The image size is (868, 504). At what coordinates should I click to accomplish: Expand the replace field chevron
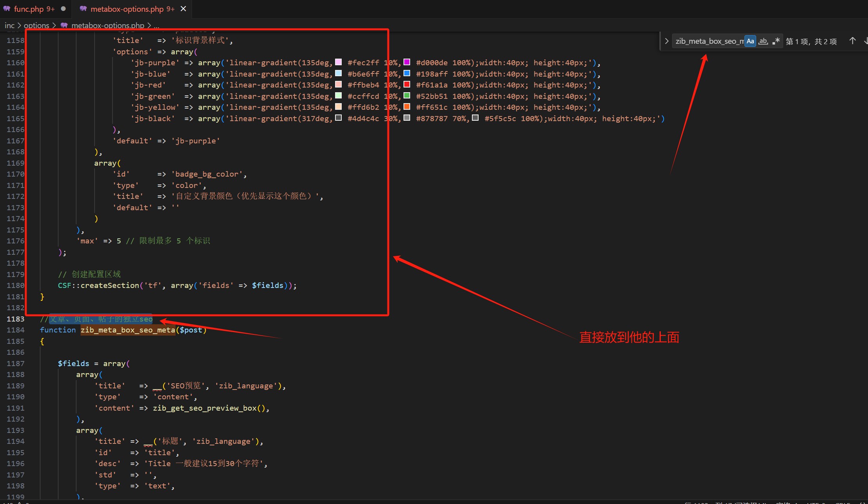tap(667, 41)
